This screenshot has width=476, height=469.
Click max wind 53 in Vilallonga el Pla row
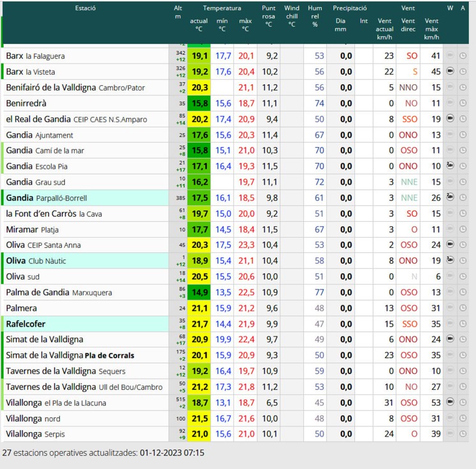coord(436,403)
